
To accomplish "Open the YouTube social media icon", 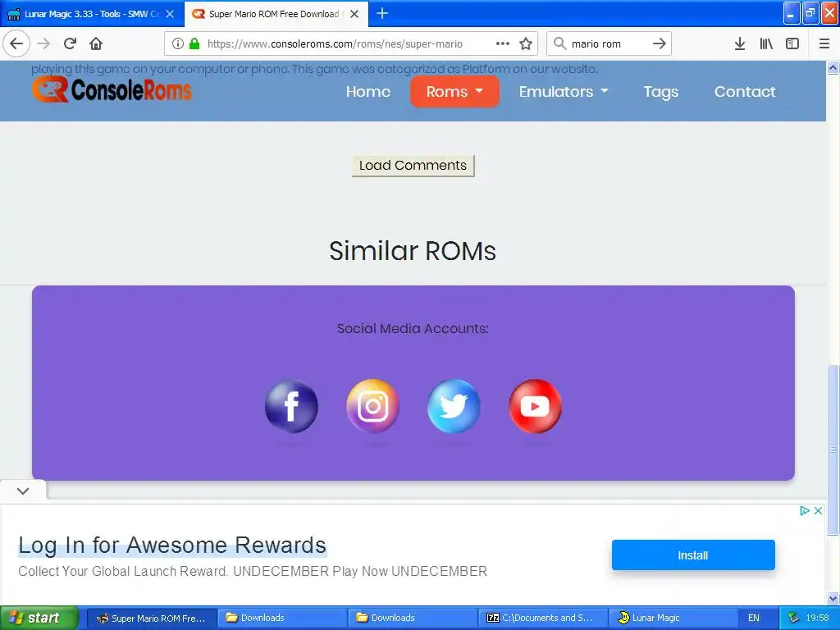I will (x=535, y=406).
